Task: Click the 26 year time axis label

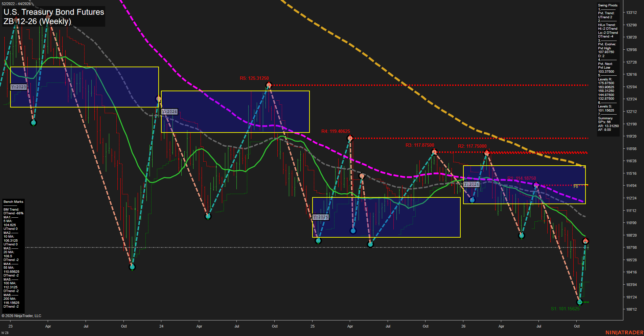Action: [463, 326]
